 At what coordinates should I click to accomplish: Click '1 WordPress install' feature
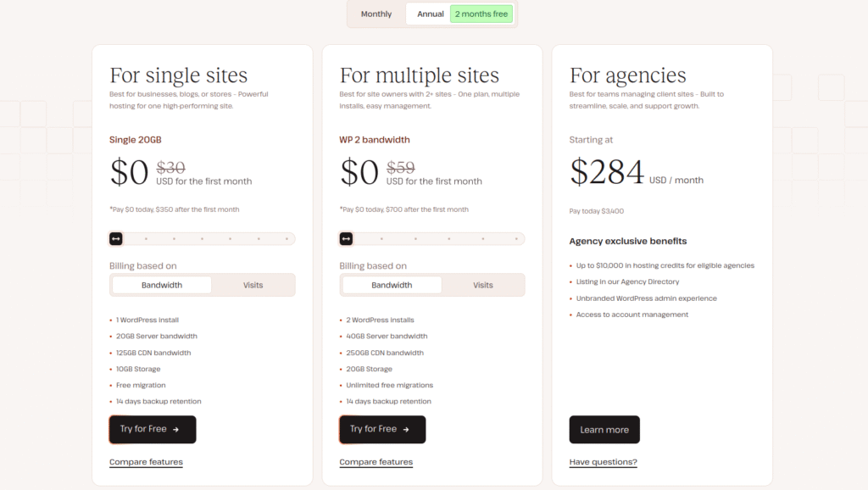point(147,320)
